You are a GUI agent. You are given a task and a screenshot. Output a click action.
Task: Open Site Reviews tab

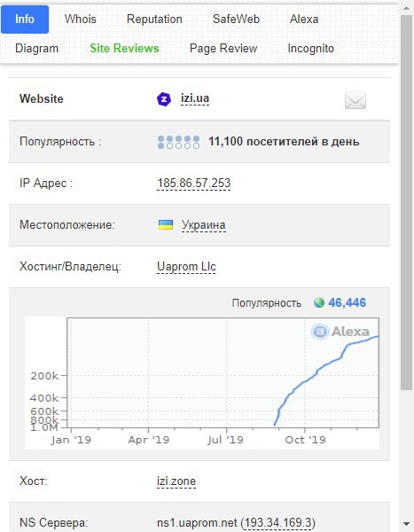pyautogui.click(x=124, y=49)
